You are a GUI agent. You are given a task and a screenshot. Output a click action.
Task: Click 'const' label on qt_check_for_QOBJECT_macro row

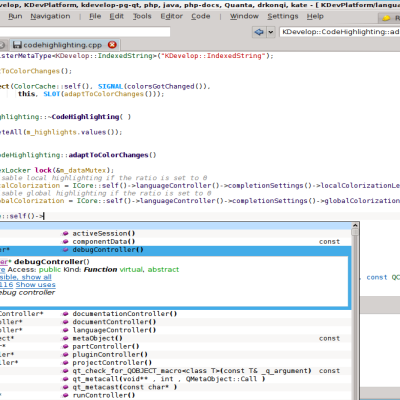tap(329, 371)
